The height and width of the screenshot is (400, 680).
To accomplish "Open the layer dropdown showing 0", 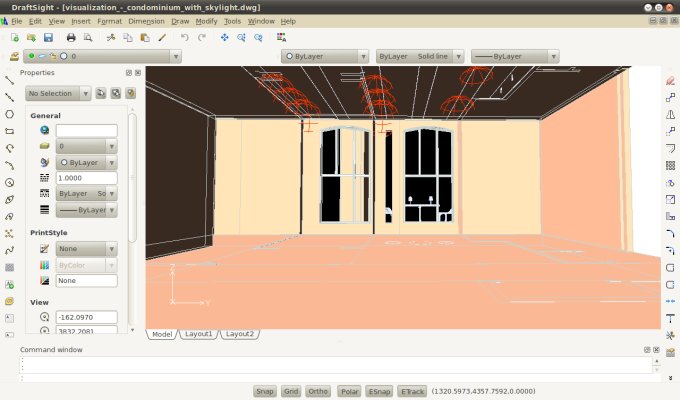I will tap(102, 56).
